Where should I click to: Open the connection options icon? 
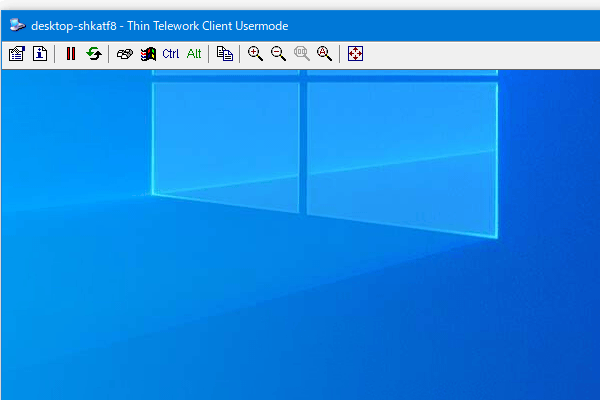click(x=17, y=54)
